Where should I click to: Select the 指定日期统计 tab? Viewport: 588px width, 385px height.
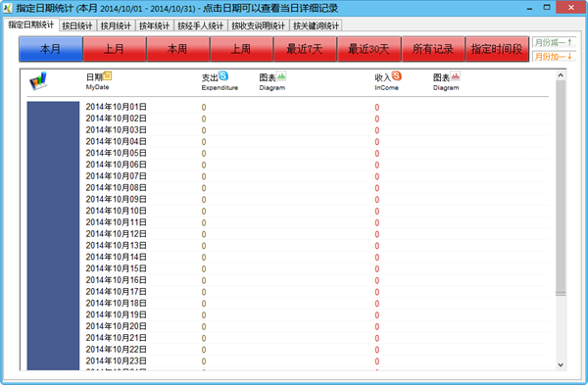tap(30, 24)
